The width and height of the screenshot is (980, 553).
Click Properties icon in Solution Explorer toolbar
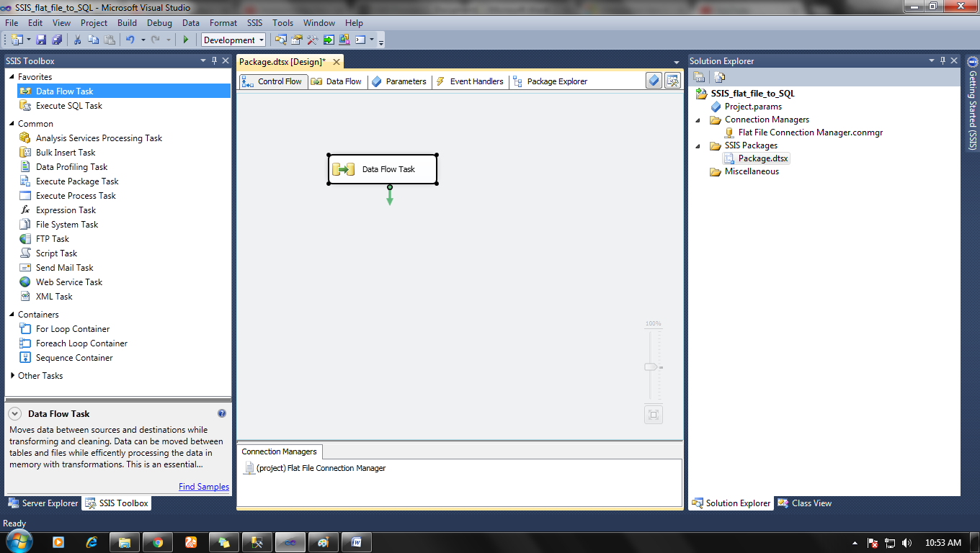click(699, 77)
